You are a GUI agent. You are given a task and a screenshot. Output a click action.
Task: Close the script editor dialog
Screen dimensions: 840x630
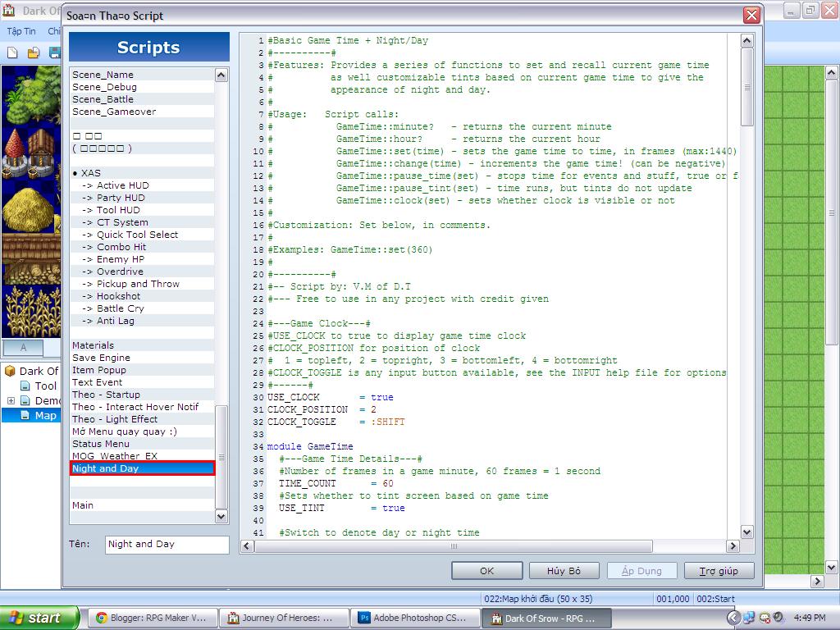[751, 15]
